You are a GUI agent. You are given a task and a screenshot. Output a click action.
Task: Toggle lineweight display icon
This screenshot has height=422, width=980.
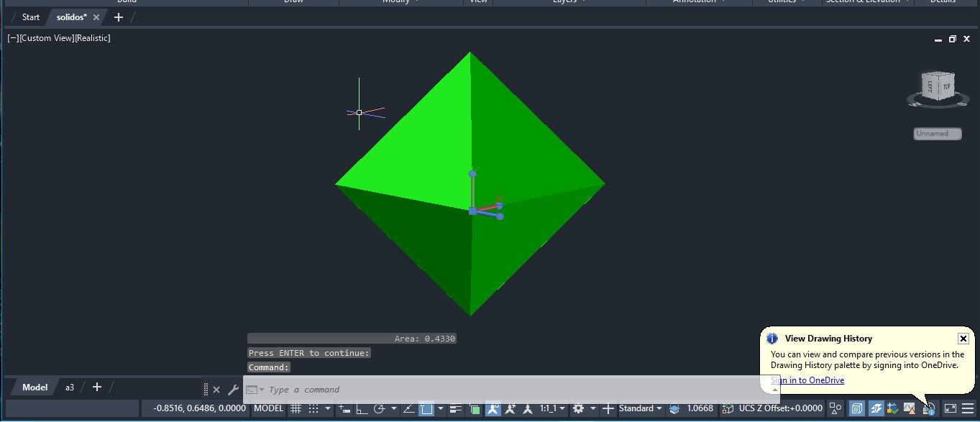[x=456, y=409]
